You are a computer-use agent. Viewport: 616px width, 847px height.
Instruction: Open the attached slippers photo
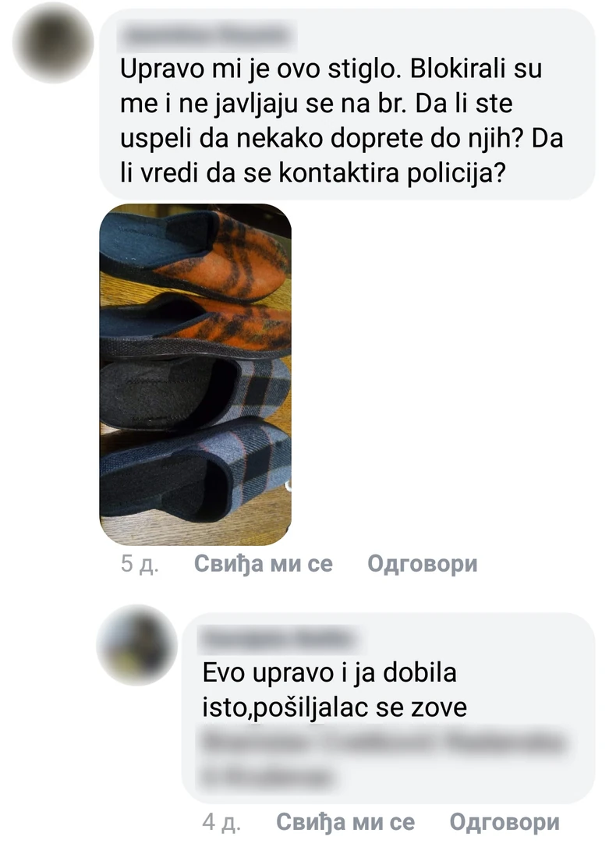click(196, 374)
